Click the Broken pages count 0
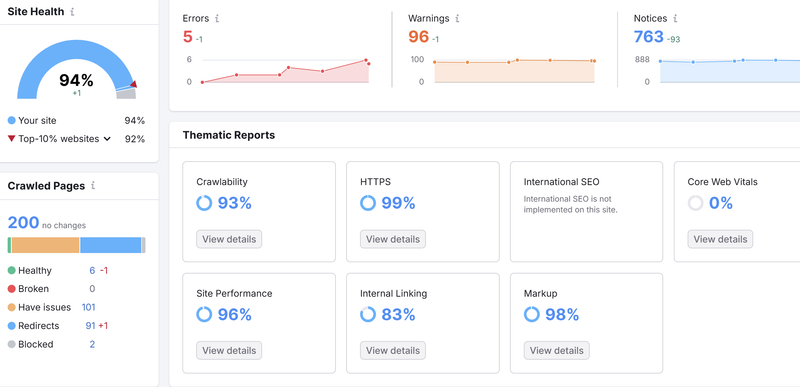 (x=92, y=289)
